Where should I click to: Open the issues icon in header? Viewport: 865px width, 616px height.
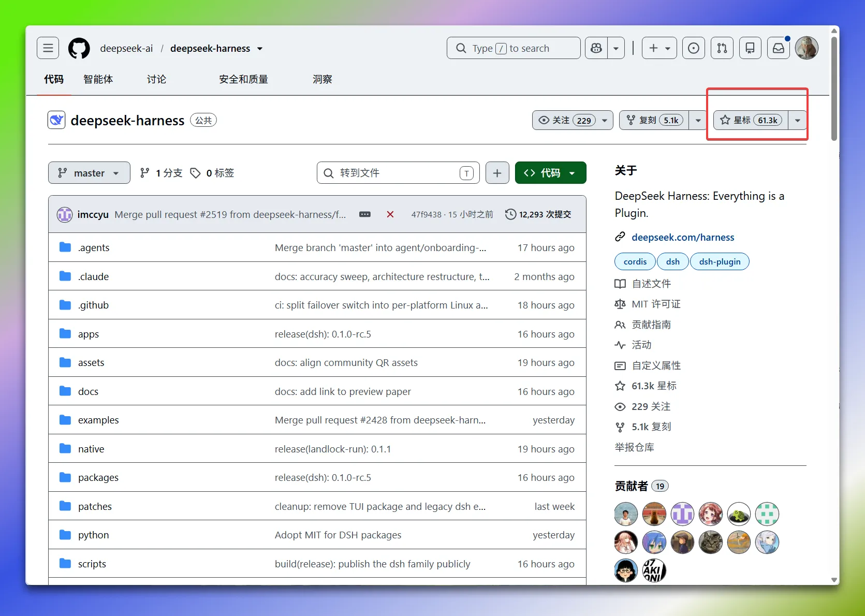pyautogui.click(x=694, y=48)
